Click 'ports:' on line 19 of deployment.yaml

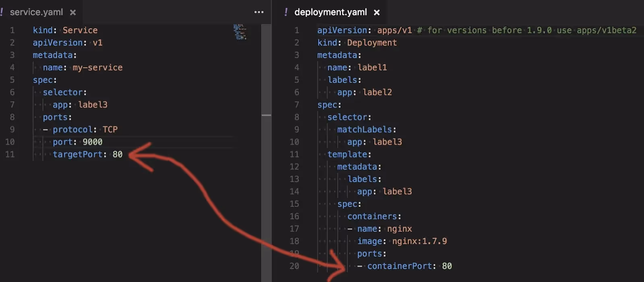pos(372,254)
